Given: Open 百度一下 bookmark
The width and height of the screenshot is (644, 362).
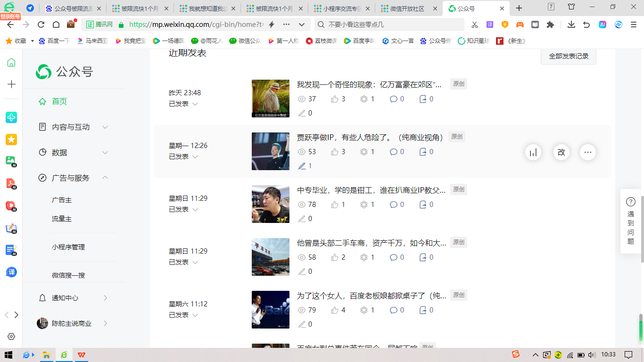Looking at the screenshot, I should coord(54,41).
